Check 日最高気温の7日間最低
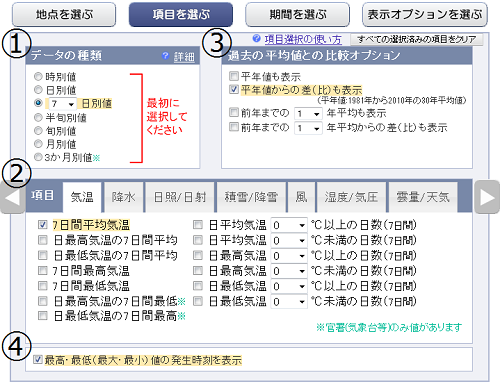This screenshot has height=384, width=500. coord(43,301)
